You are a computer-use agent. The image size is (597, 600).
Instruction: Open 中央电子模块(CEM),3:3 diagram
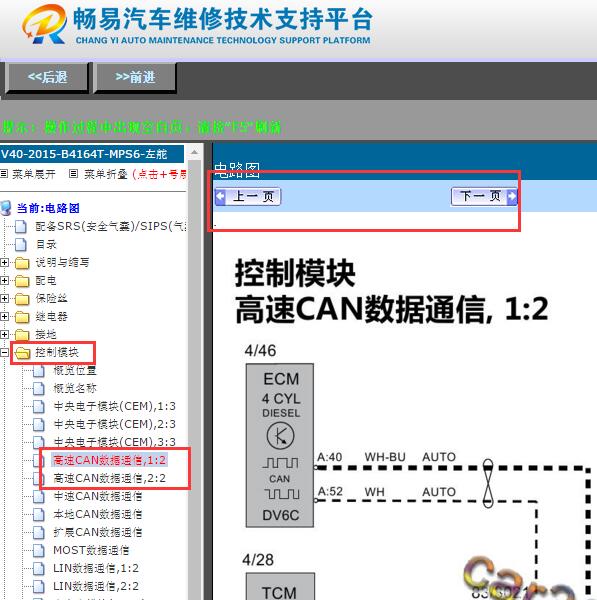(x=114, y=442)
